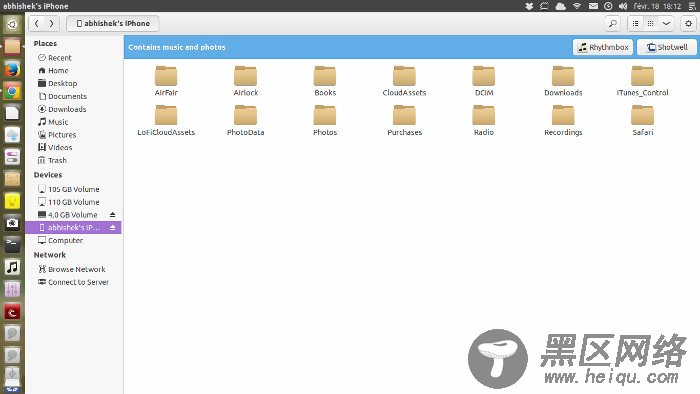Open Wi-Fi network indicator menu

(x=577, y=6)
